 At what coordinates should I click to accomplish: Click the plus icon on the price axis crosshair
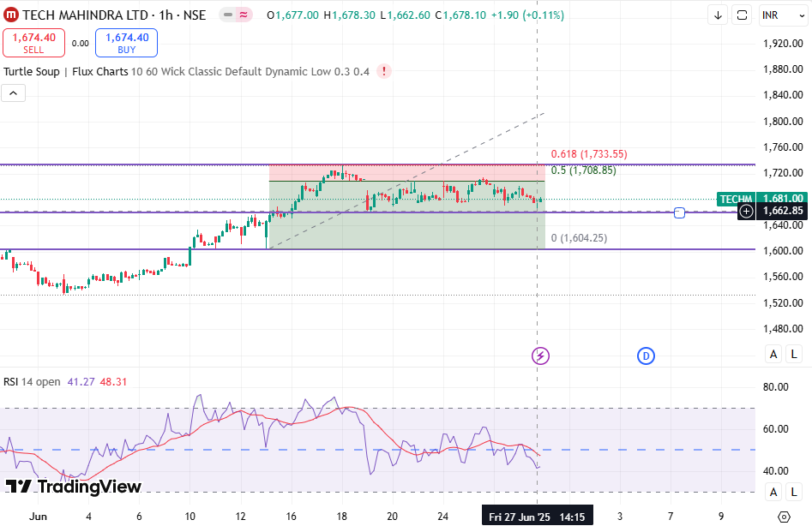[746, 211]
